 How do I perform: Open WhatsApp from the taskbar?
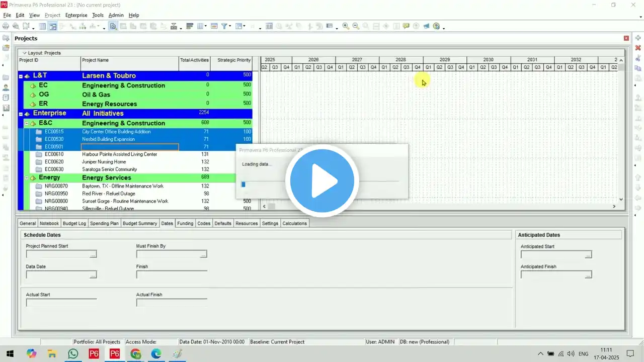coord(73,353)
